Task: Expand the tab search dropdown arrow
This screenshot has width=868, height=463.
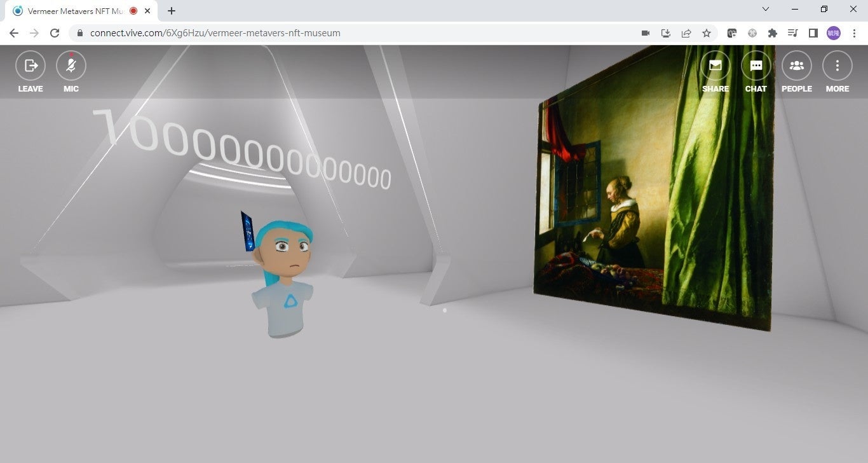Action: (766, 10)
